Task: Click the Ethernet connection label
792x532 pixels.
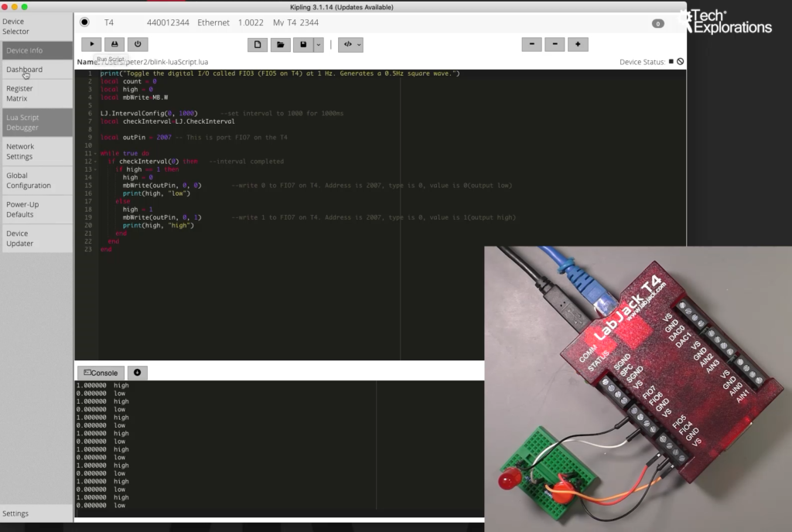Action: (x=213, y=22)
